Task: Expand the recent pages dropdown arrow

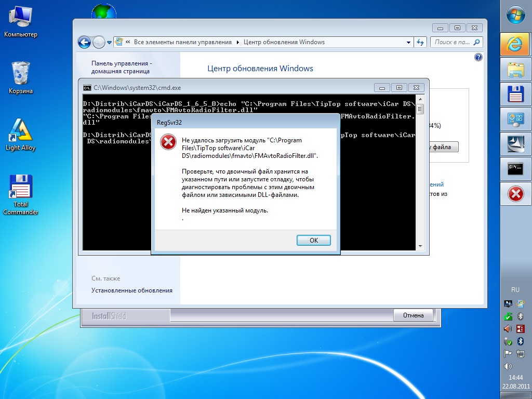Action: (x=110, y=43)
